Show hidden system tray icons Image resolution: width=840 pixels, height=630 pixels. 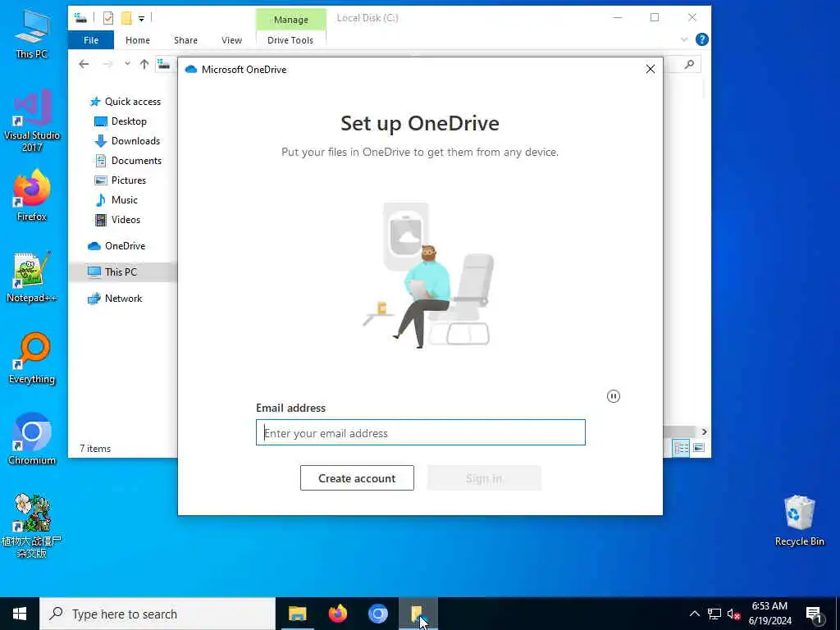click(694, 614)
